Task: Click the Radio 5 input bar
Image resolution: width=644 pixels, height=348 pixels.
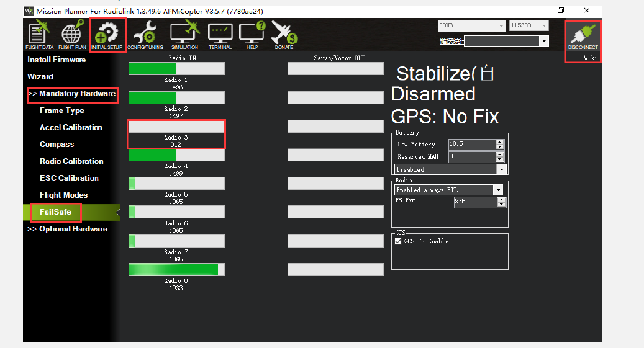Action: [176, 184]
